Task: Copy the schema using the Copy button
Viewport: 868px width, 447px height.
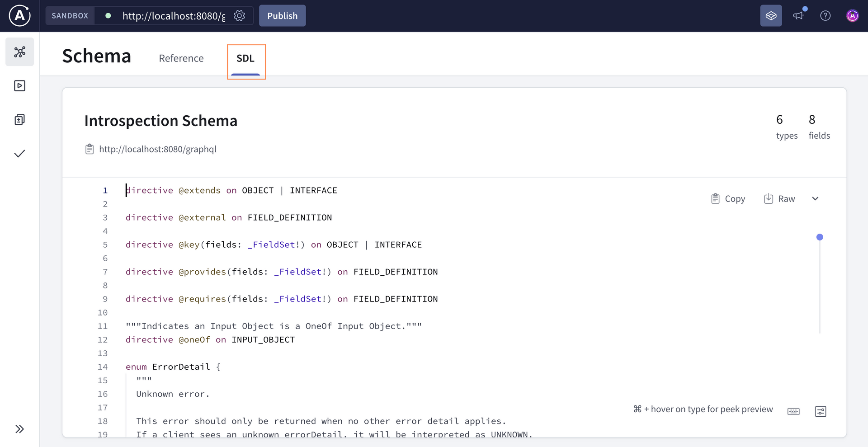Action: point(727,198)
